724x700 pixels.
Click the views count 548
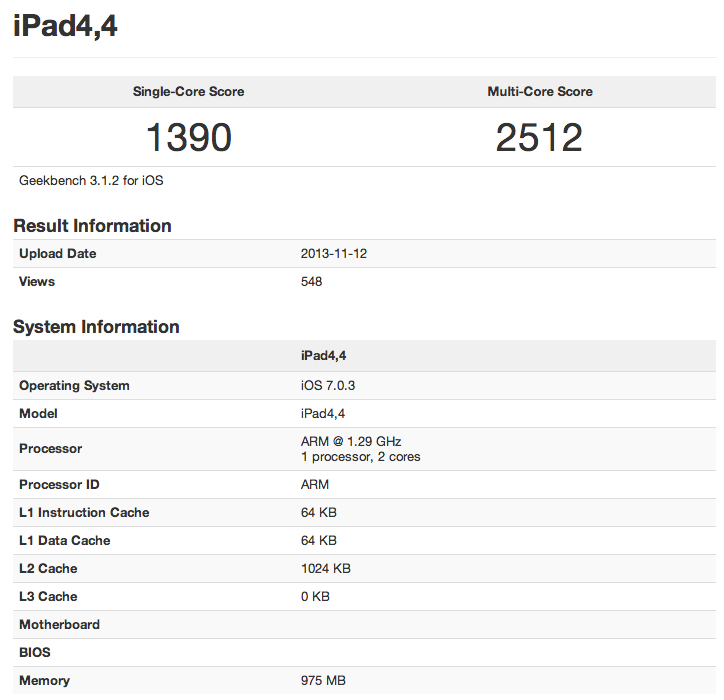point(311,282)
